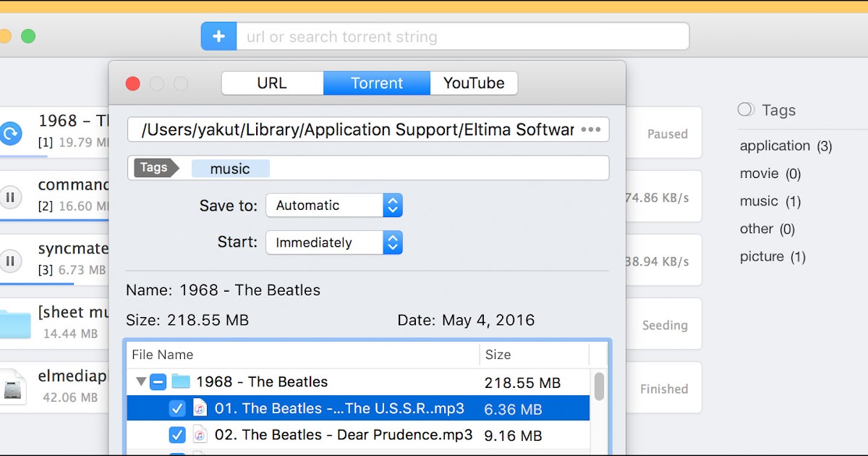
Task: Click the 218.55 MB folder size cell
Action: tap(522, 382)
